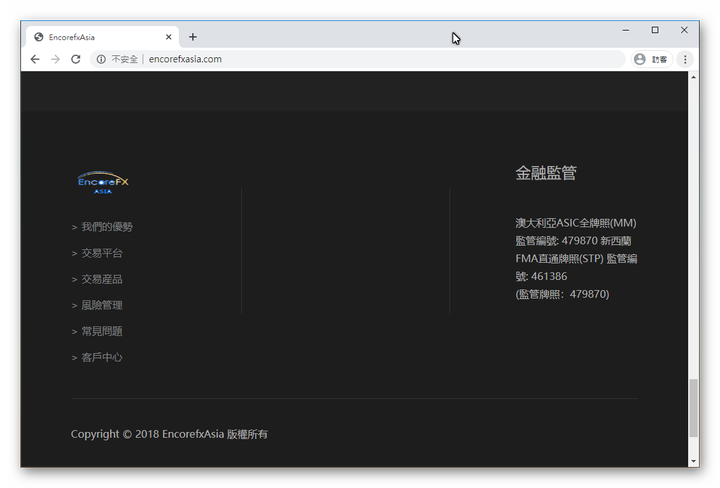The height and width of the screenshot is (488, 720).
Task: Click the 澳大利亞ASIC全牌照(MM) text line
Action: pos(576,223)
